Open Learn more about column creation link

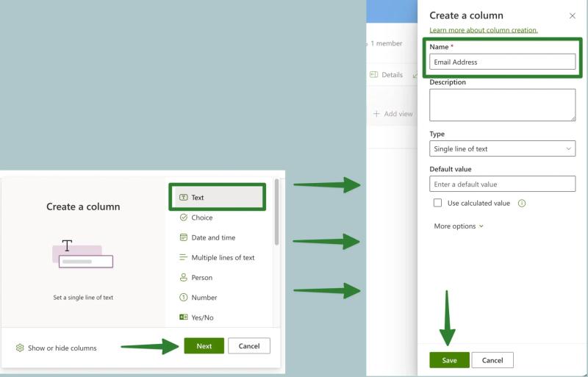click(x=484, y=30)
